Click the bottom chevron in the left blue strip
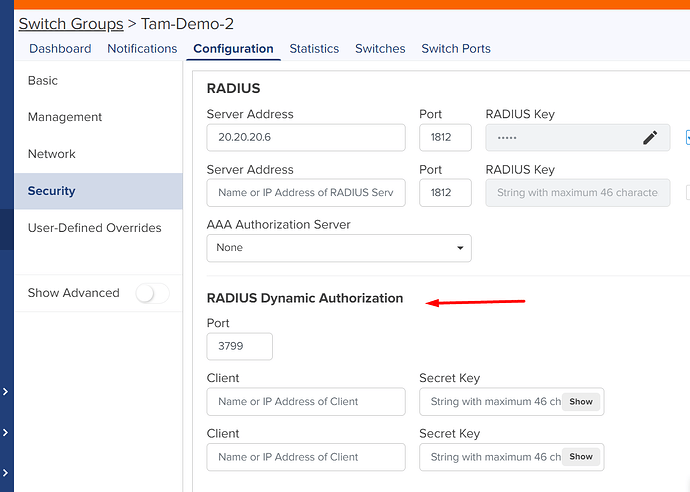 click(6, 471)
